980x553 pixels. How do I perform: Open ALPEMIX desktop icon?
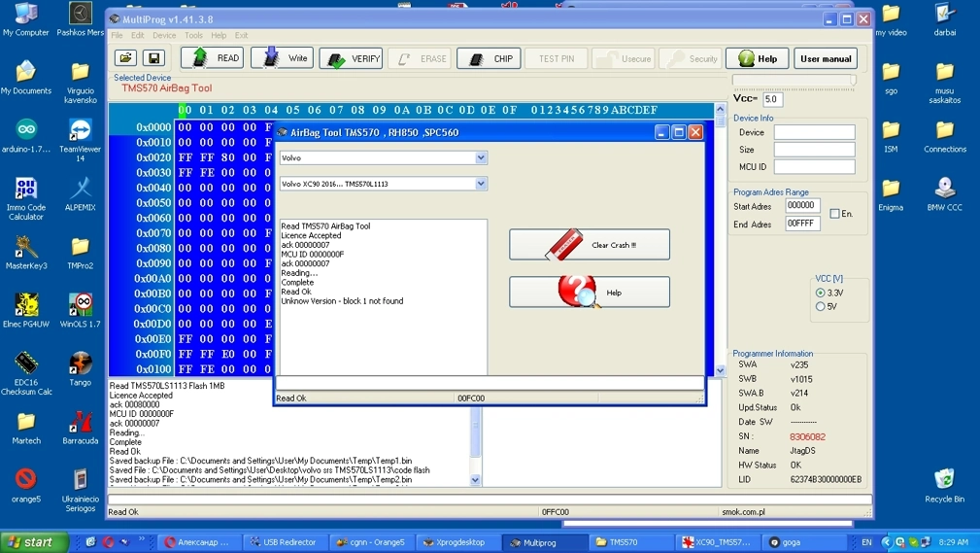[x=80, y=194]
